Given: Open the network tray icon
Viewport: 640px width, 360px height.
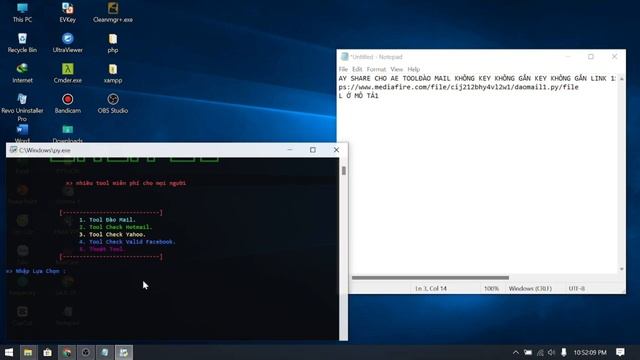Looking at the screenshot, I should coord(540,352).
